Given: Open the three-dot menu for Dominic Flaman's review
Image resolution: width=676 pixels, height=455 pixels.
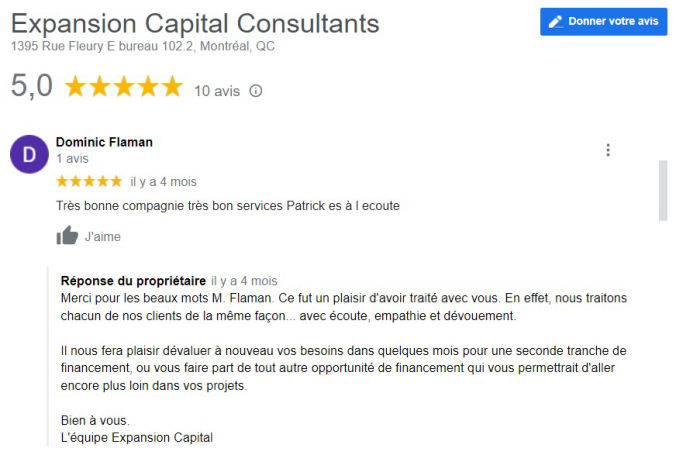Looking at the screenshot, I should click(x=608, y=151).
